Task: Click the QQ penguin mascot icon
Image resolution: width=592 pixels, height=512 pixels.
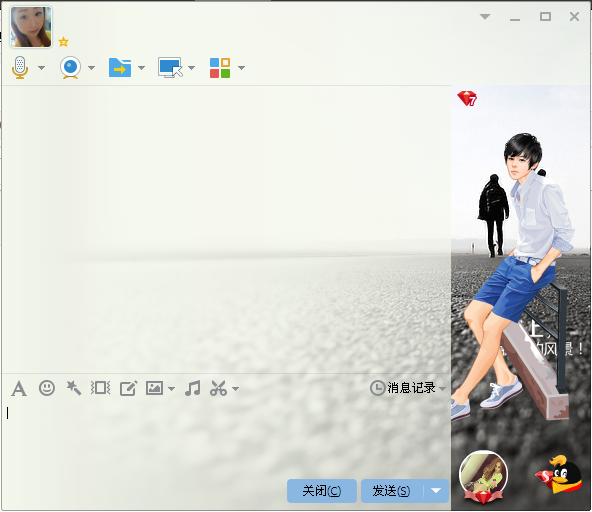Action: (559, 475)
